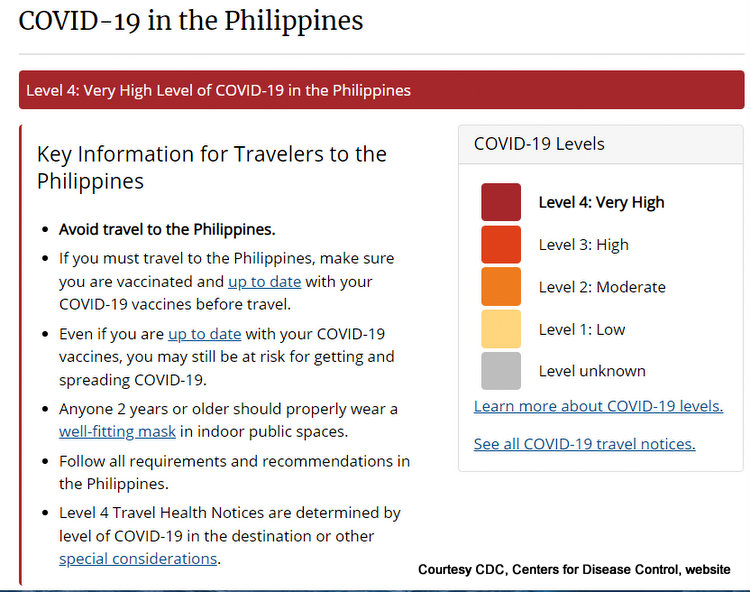Click the 'Level 4: Very High' legend label
The width and height of the screenshot is (750, 592).
coord(601,202)
